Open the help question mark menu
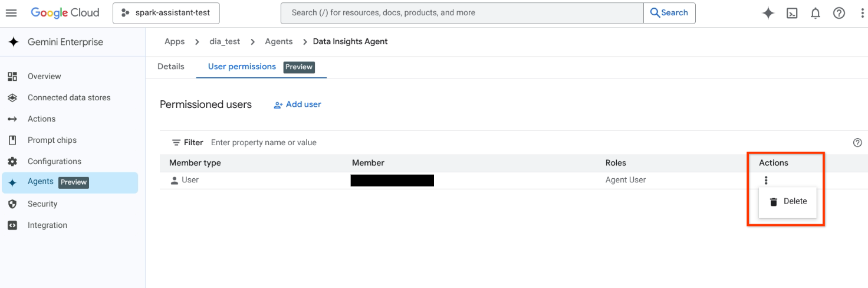Viewport: 868px width, 288px height. [839, 13]
